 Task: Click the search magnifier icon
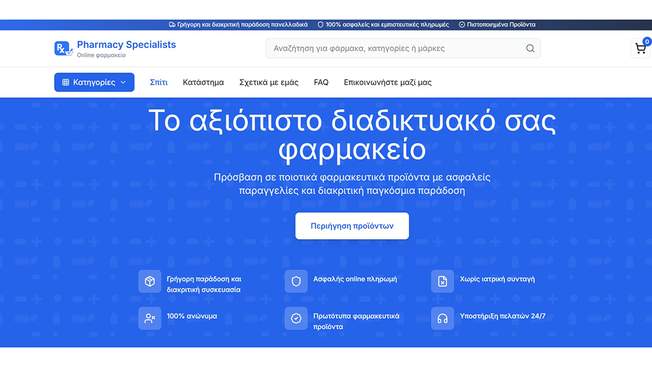tap(530, 48)
